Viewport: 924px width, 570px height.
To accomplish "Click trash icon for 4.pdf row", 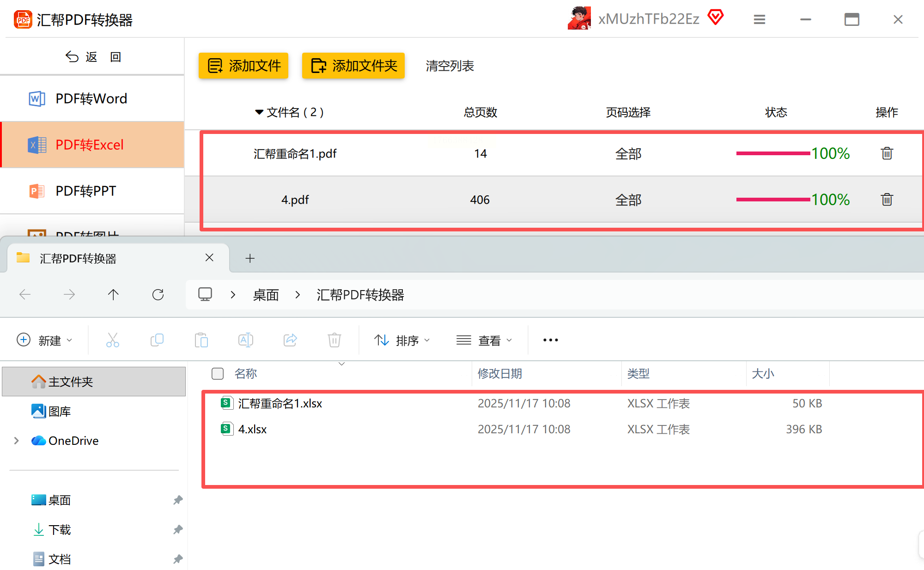I will 887,200.
